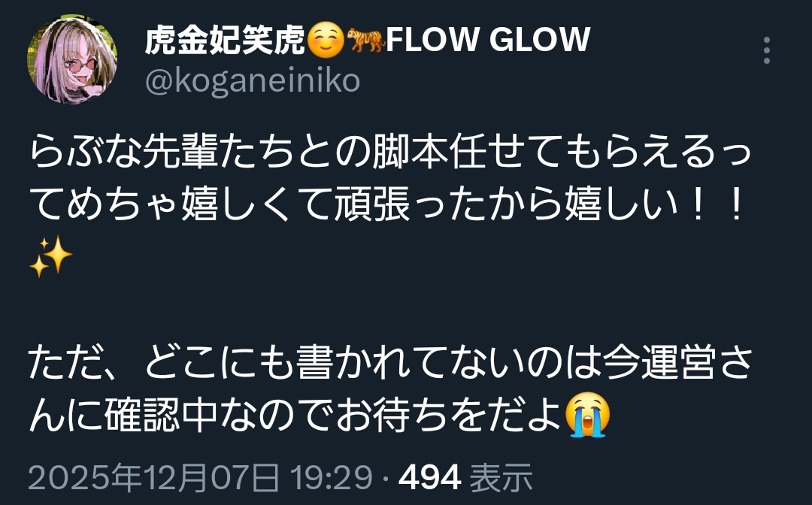Screen dimensions: 812x505
Task: Click the line starting ただ、どこにも
Action: pos(390,363)
